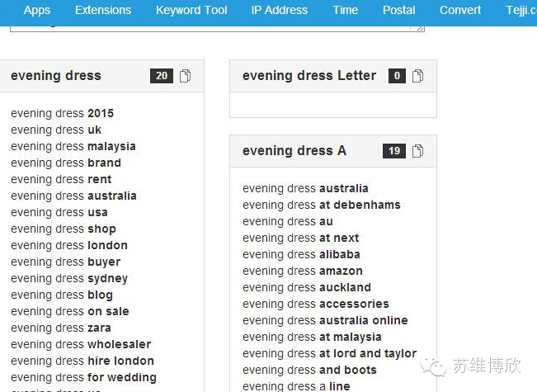Select keyword evening dress shop
The image size is (537, 392).
coord(64,229)
